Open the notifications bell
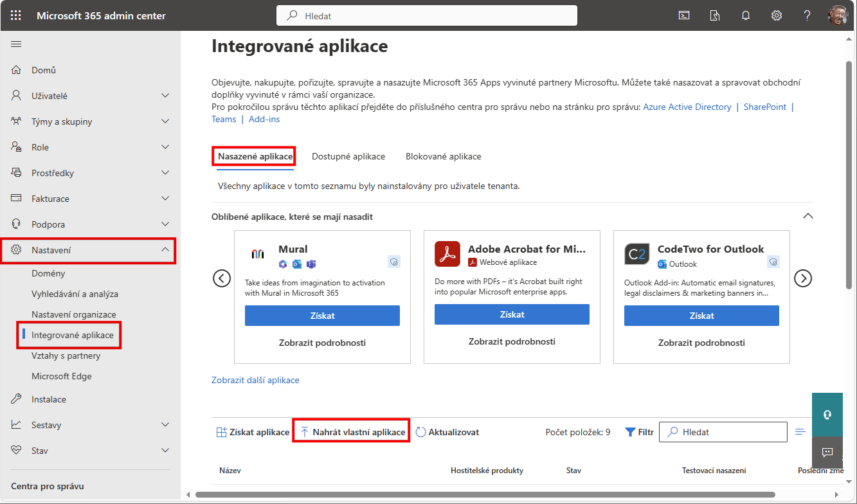857x504 pixels. click(x=746, y=15)
